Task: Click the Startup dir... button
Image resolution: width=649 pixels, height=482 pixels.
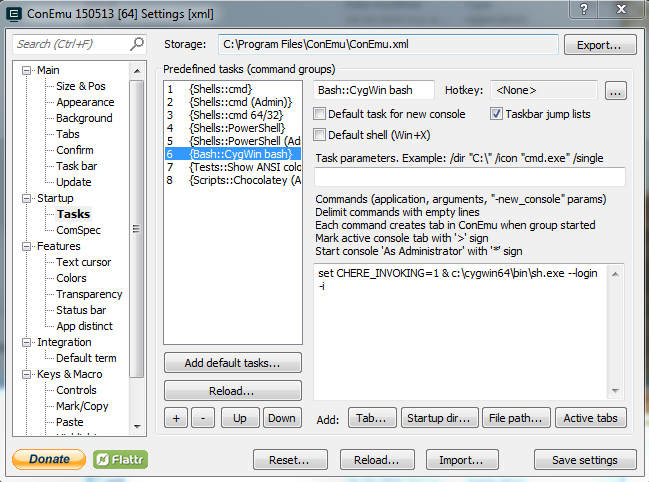Action: [x=440, y=418]
